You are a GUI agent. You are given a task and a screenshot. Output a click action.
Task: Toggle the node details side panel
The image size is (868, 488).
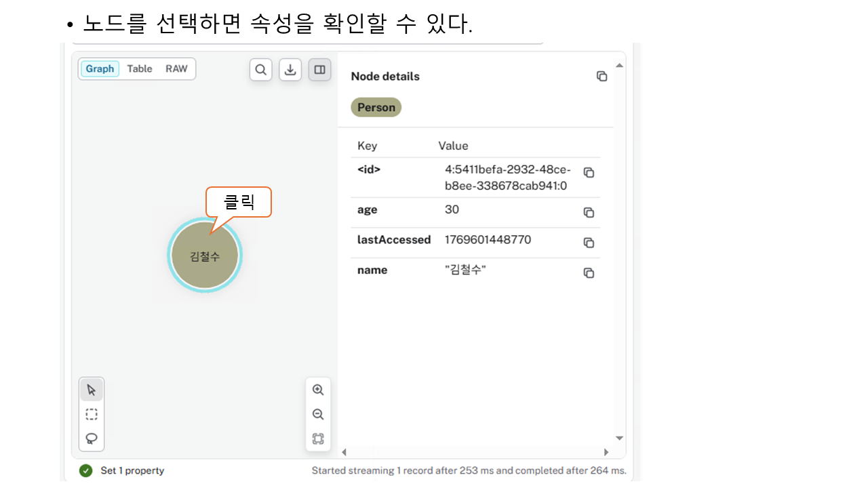(x=319, y=70)
